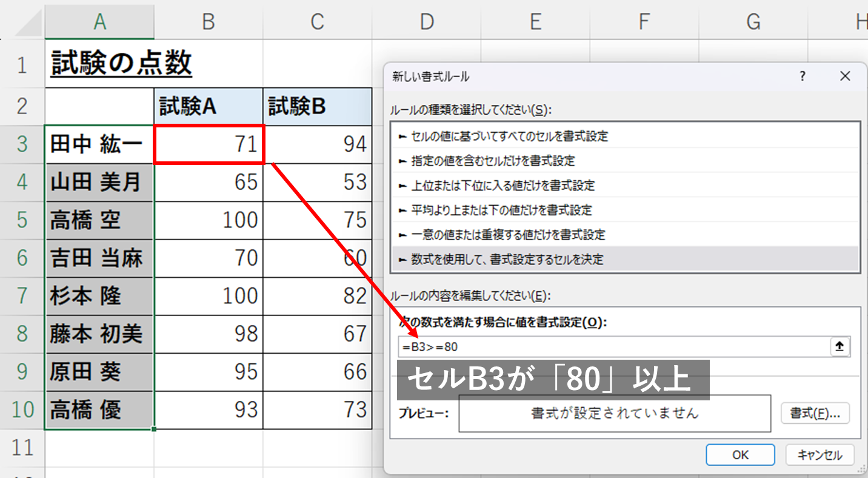Viewport: 868px width, 478px height.
Task: Click the キャンセル button
Action: (x=820, y=455)
